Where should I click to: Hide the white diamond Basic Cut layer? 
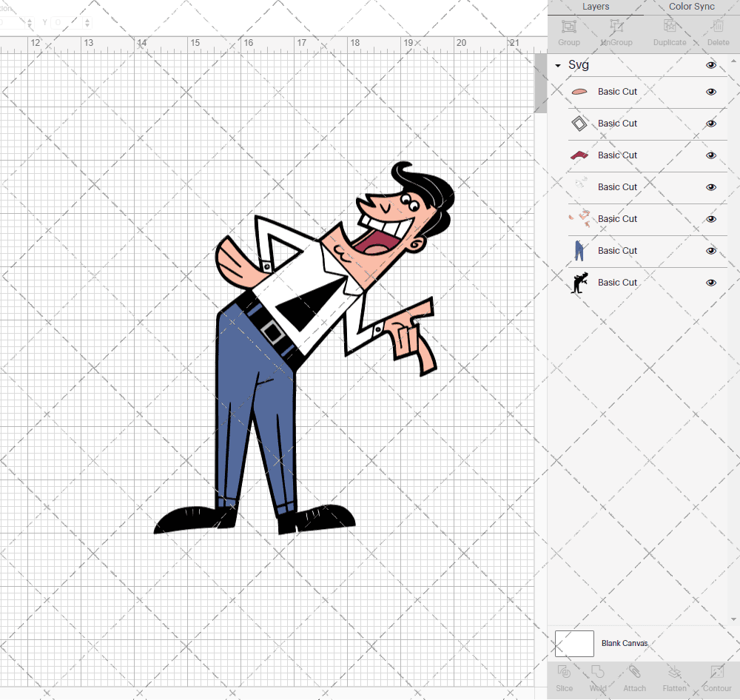710,124
